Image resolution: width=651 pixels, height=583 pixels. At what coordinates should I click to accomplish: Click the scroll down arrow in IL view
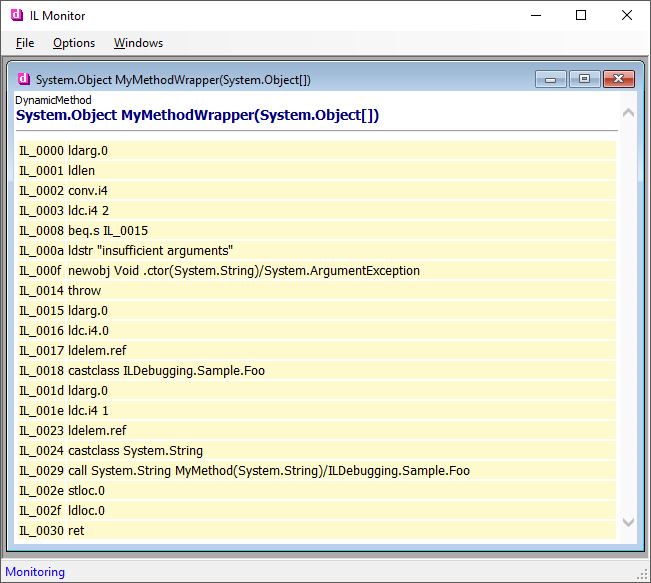(x=629, y=522)
